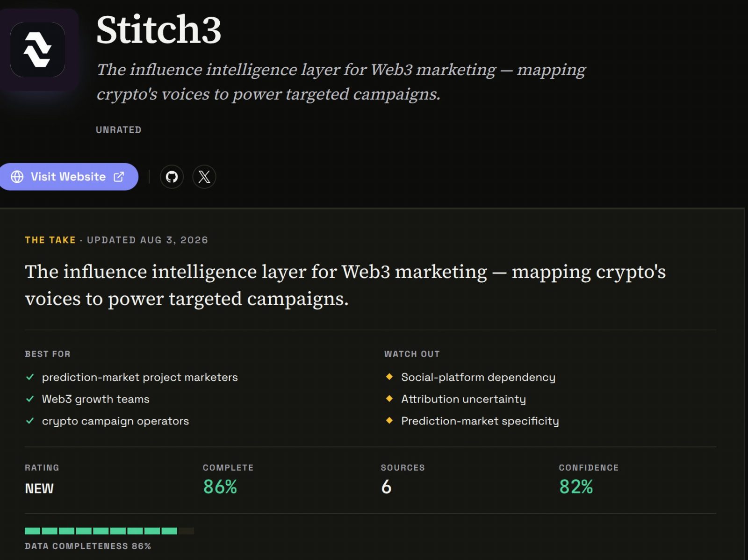
Task: Click the checkmark beside prediction-market project marketers
Action: click(30, 377)
